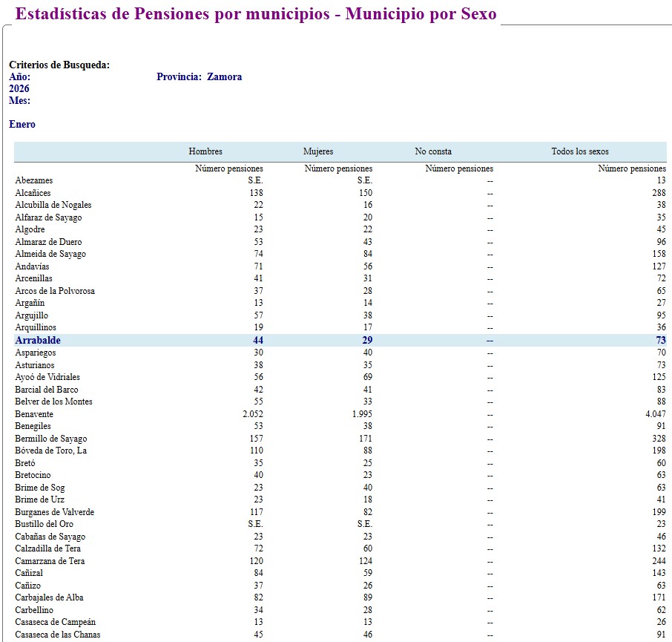Image resolution: width=672 pixels, height=642 pixels.
Task: Select the Alcañices municipality name
Action: pyautogui.click(x=33, y=193)
